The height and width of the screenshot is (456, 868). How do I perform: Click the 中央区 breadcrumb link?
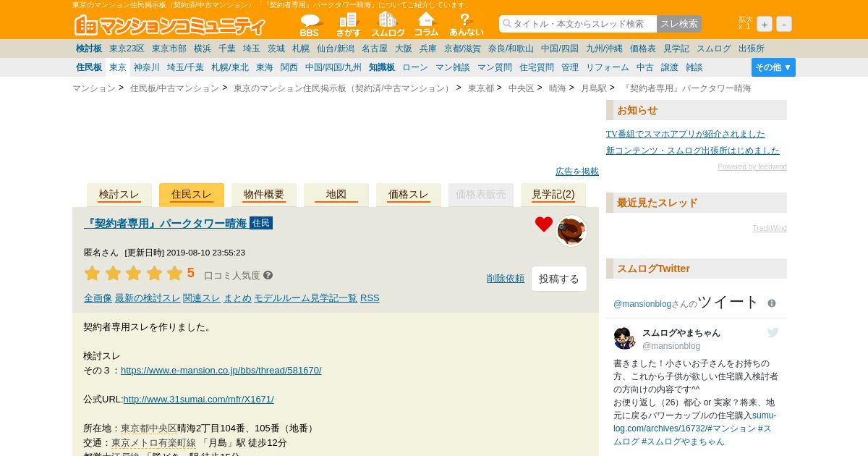[522, 88]
